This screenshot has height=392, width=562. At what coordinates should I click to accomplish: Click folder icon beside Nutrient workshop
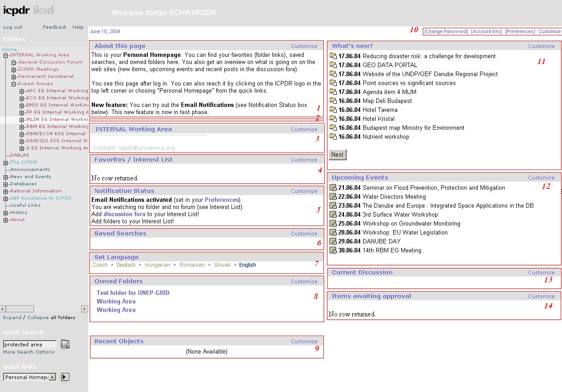click(x=333, y=136)
